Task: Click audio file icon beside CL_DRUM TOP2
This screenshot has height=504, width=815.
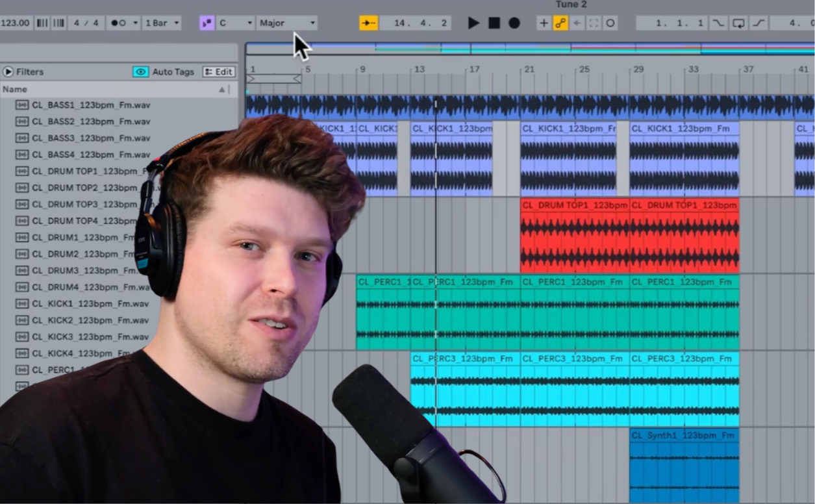Action: pos(22,188)
